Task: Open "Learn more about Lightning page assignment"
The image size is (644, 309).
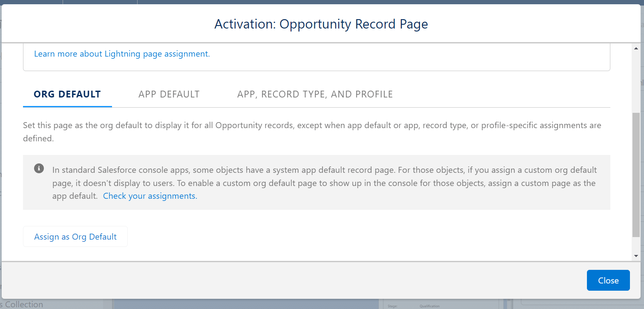Action: click(x=122, y=54)
